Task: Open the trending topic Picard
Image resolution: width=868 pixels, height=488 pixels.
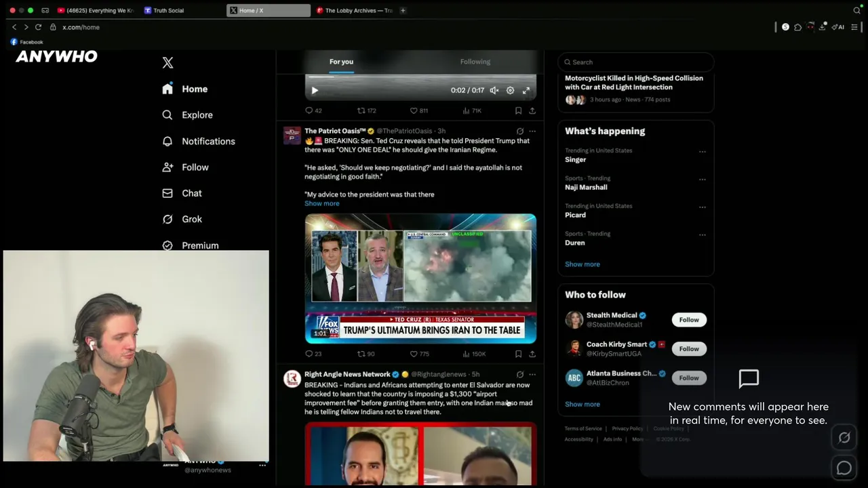Action: (575, 215)
